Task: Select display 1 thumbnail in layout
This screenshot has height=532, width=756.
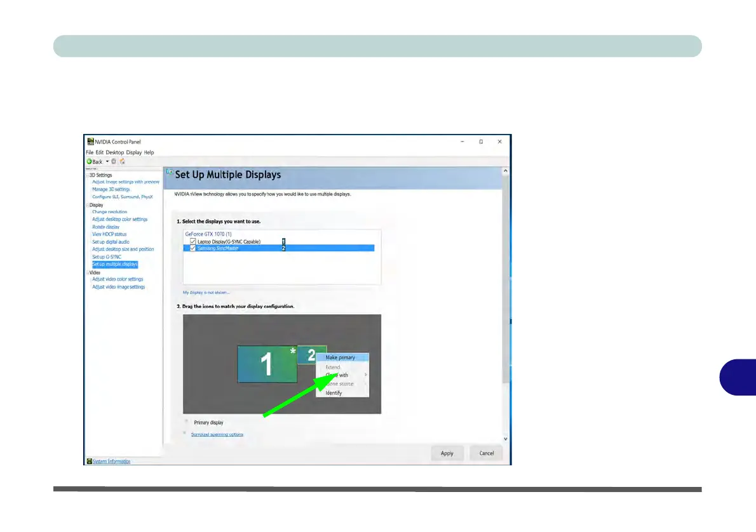Action: coord(267,364)
